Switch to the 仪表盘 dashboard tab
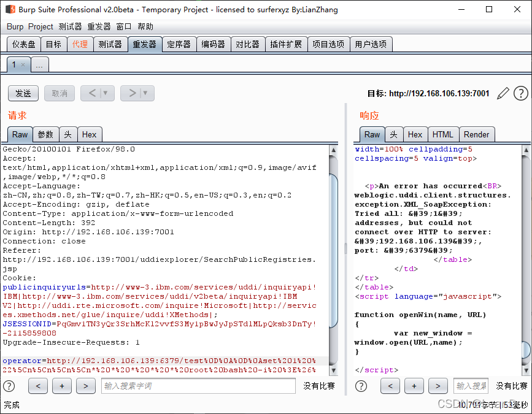This screenshot has height=414, width=532. 24,44
